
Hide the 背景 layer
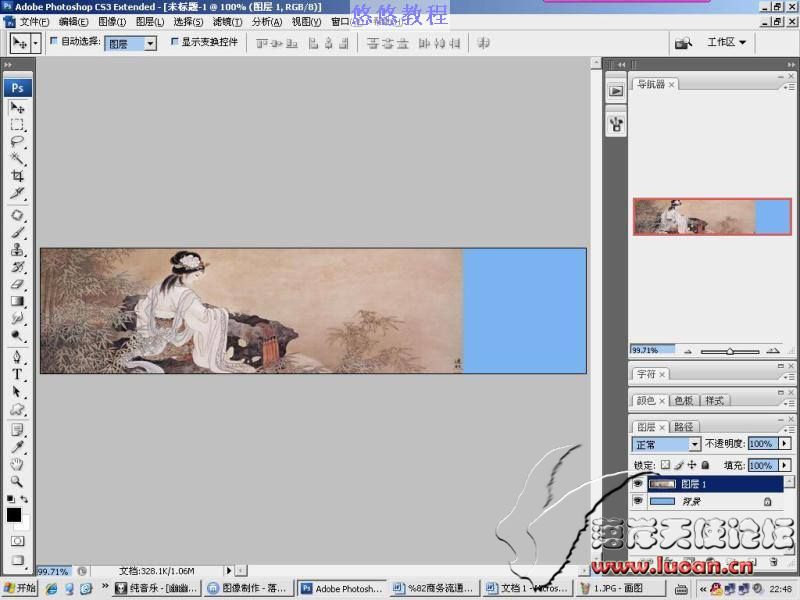638,501
